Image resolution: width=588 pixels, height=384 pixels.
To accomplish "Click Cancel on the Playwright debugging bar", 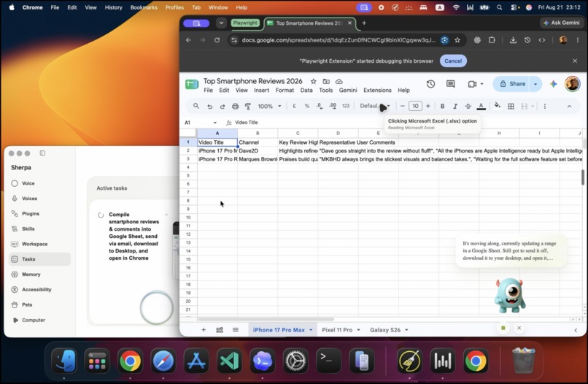I will 453,61.
